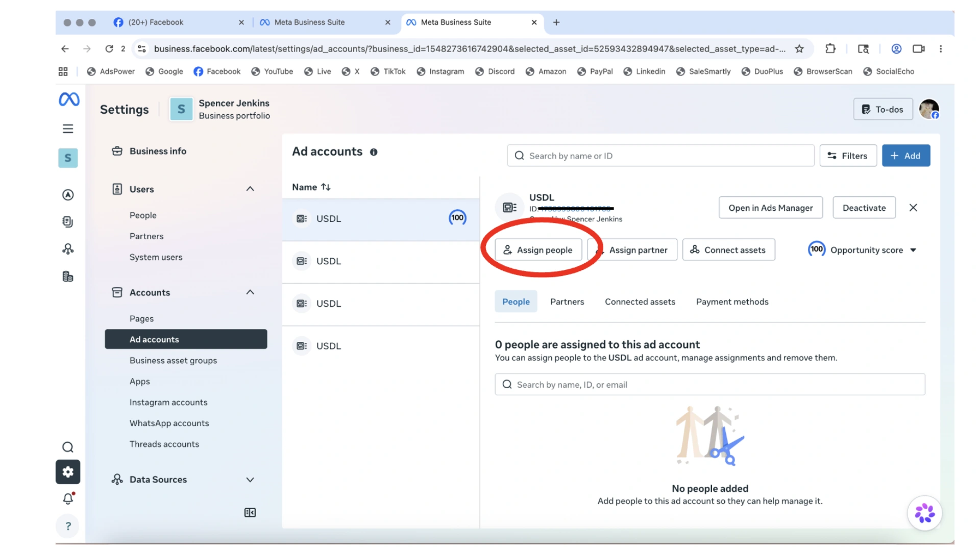This screenshot has height=551, width=980.
Task: Collapse the Users section
Action: pos(250,189)
